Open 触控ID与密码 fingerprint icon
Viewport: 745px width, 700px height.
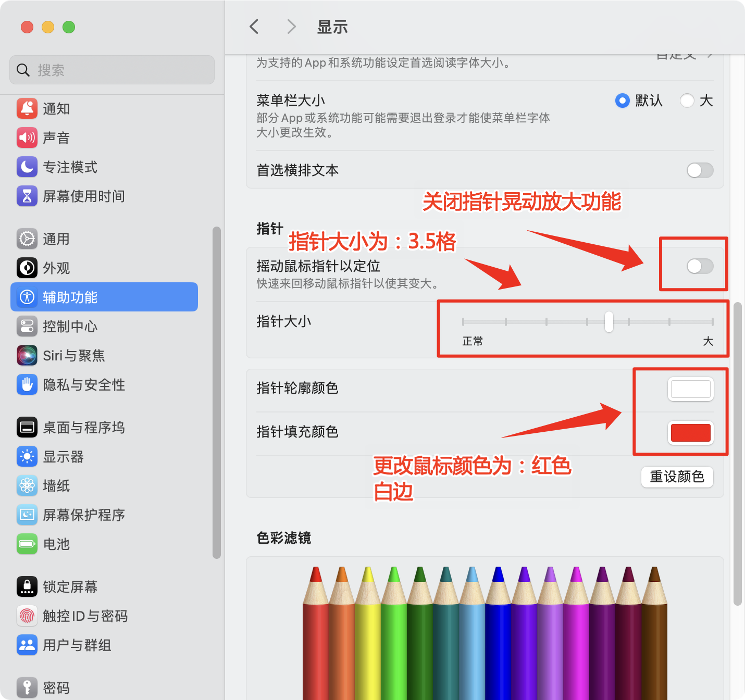click(x=27, y=616)
